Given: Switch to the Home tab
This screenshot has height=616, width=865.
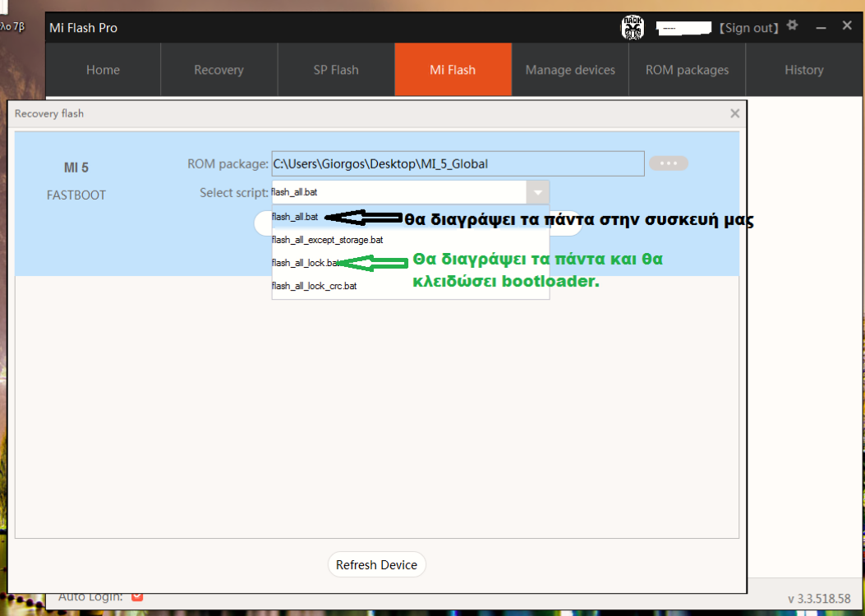Looking at the screenshot, I should coord(103,70).
